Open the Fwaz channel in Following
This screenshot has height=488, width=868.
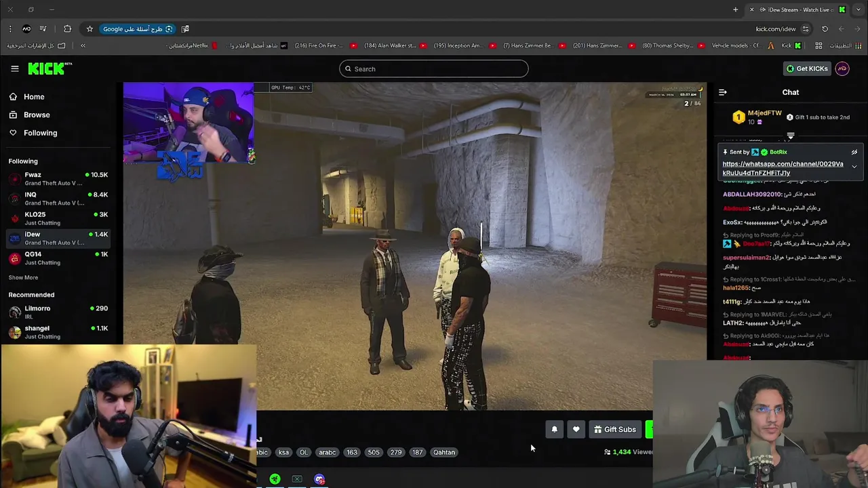click(x=58, y=179)
